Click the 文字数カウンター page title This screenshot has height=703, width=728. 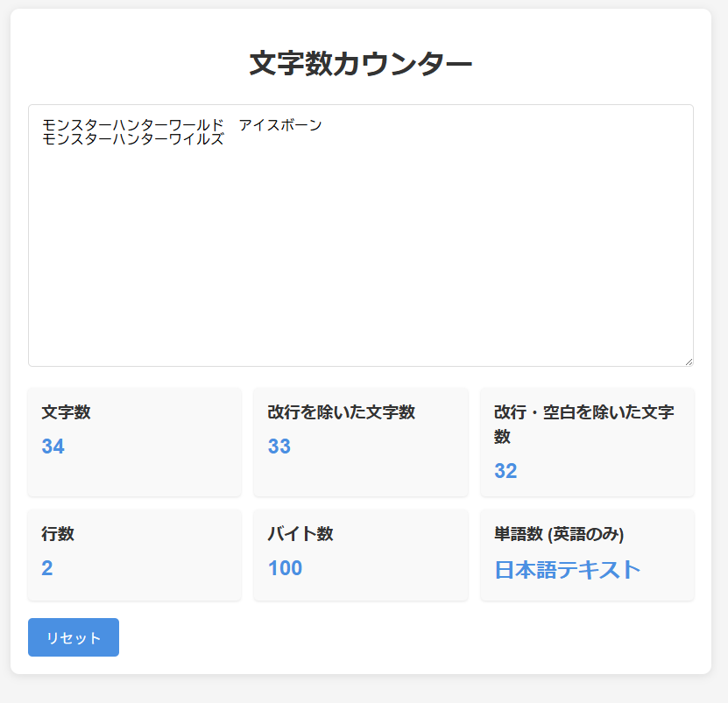(x=361, y=64)
